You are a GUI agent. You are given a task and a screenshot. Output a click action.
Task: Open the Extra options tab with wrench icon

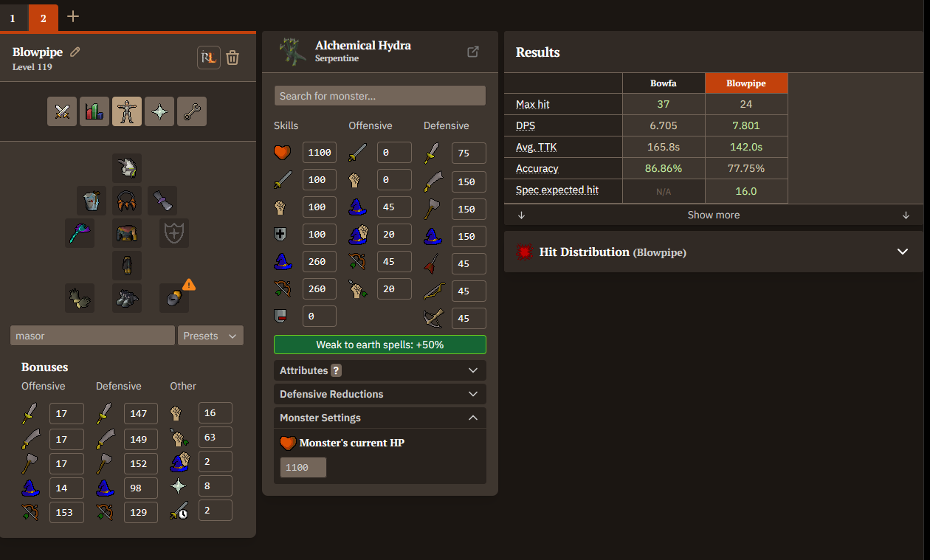[x=192, y=111]
